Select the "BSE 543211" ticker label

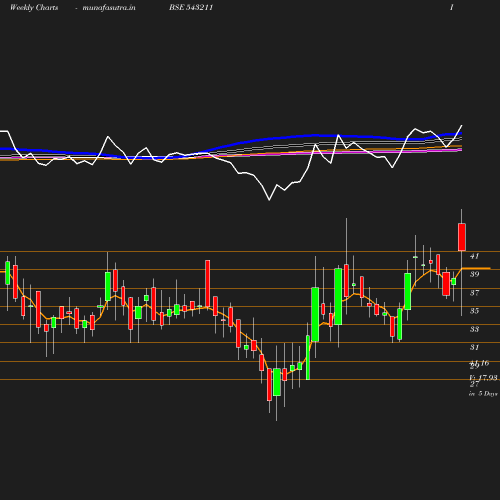pyautogui.click(x=191, y=7)
